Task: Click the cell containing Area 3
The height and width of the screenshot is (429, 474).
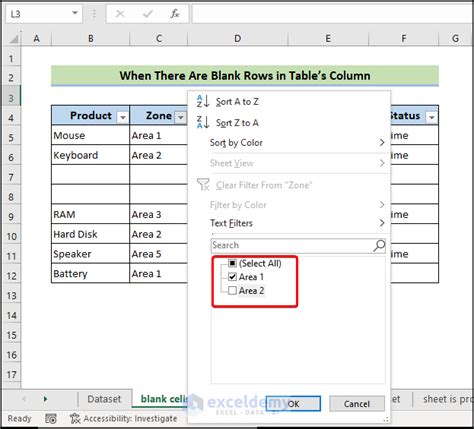Action: point(159,214)
